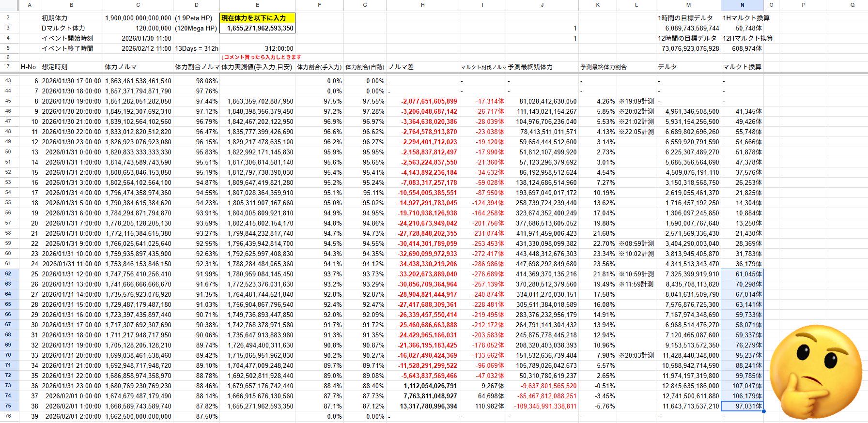Click the 312:00:00 duration cell
868x423 pixels.
pos(257,48)
